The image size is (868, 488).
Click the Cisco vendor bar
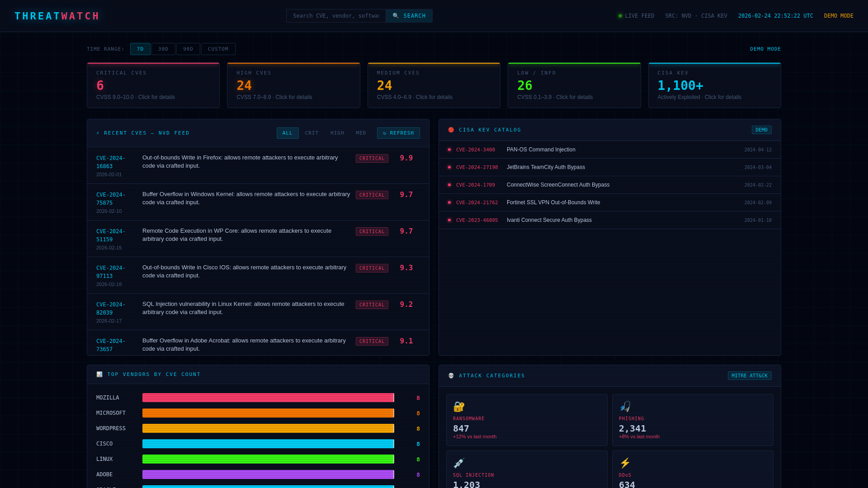point(268,444)
